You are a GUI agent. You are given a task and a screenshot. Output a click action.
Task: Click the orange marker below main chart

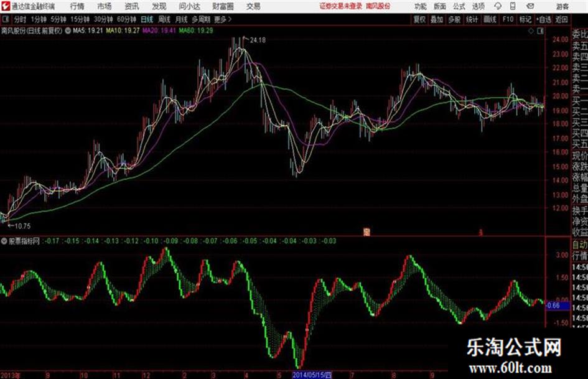[x=366, y=232]
